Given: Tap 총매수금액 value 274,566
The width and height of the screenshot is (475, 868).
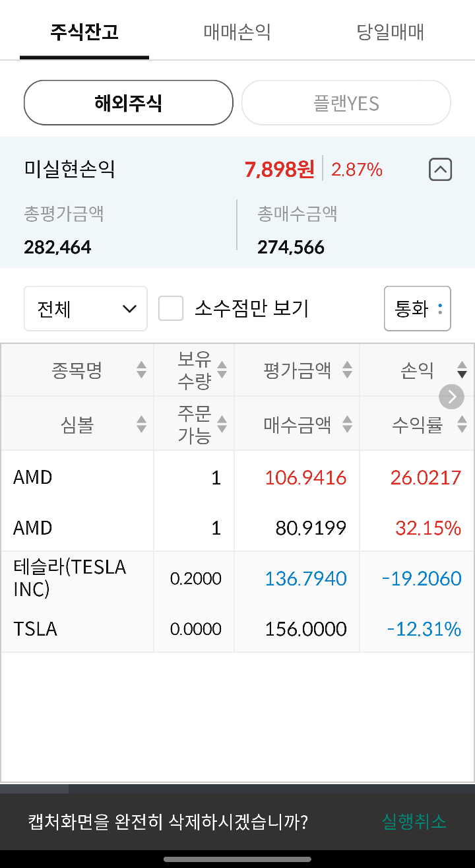Looking at the screenshot, I should click(x=291, y=248).
